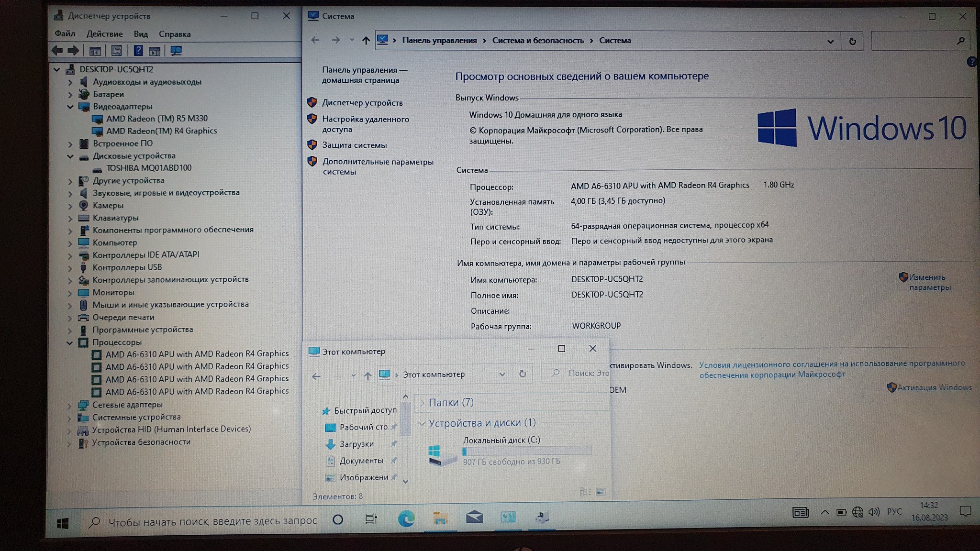980x551 pixels.
Task: Click the volume speaker icon in system tray
Action: (x=874, y=512)
